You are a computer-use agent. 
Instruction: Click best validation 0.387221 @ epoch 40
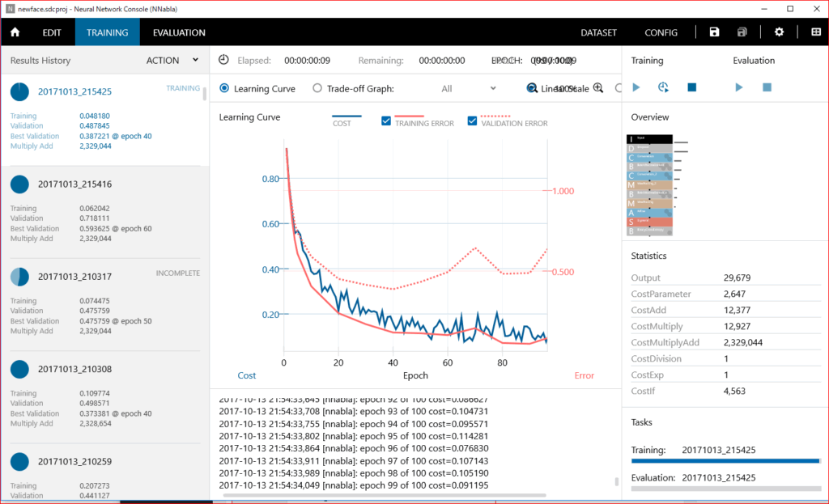click(x=115, y=136)
